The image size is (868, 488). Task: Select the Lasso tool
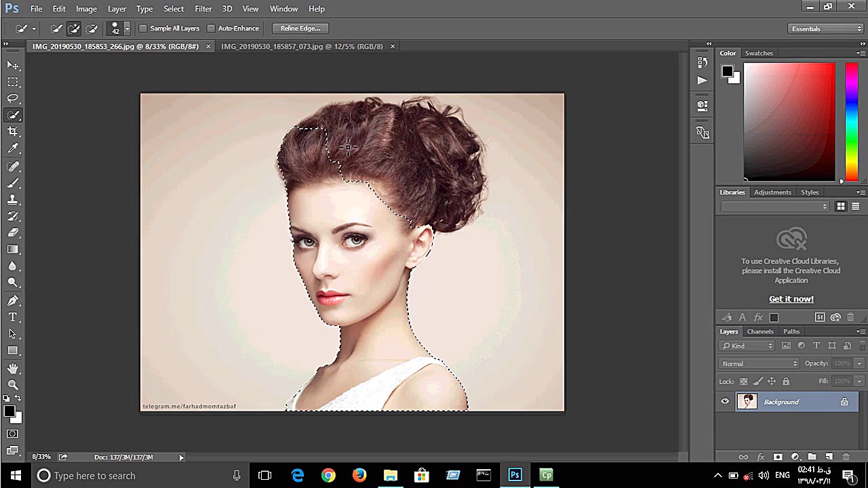13,98
